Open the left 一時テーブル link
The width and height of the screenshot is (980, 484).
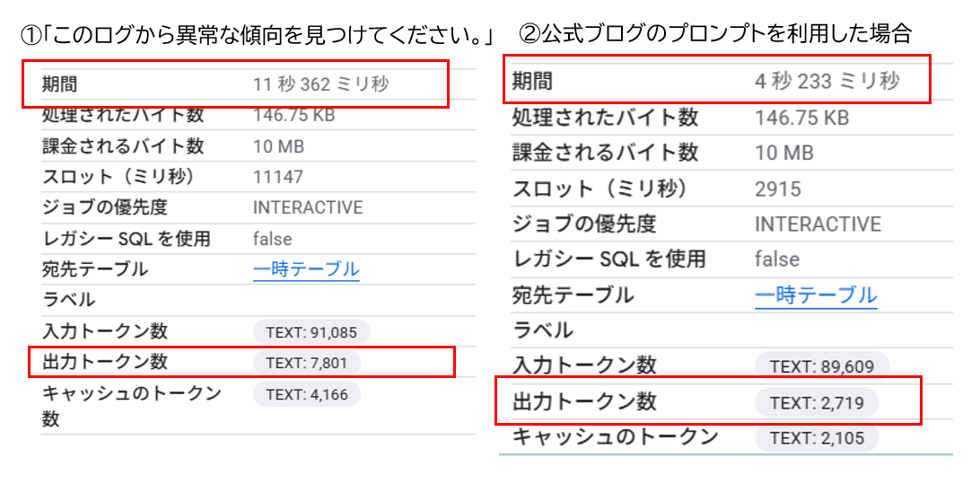tap(306, 270)
